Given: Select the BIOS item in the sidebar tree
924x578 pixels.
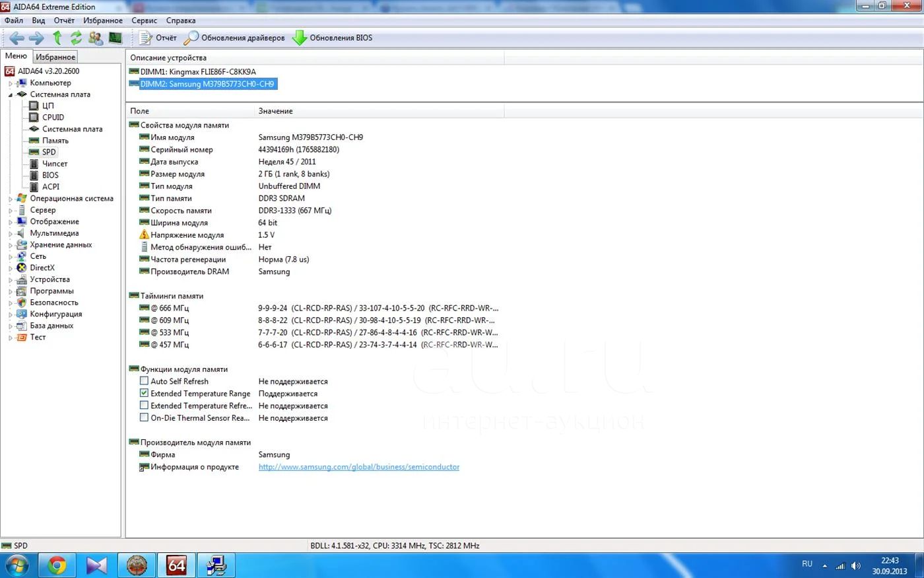Looking at the screenshot, I should (x=50, y=175).
